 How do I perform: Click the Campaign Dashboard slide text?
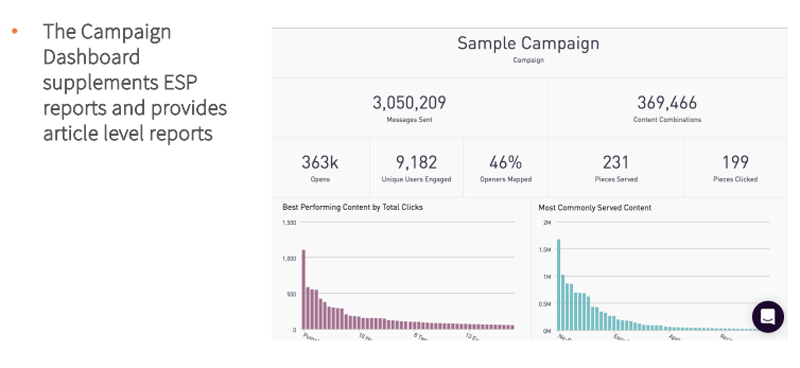click(135, 83)
